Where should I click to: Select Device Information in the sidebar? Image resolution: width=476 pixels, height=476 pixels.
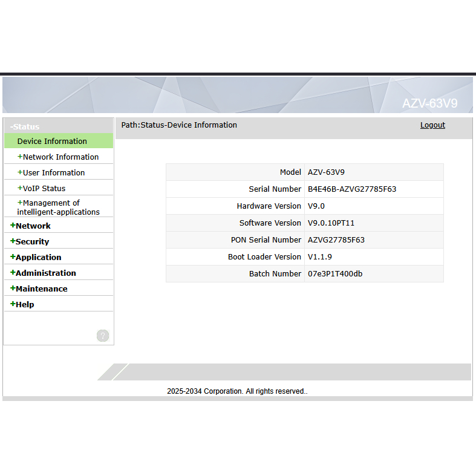[x=52, y=142]
